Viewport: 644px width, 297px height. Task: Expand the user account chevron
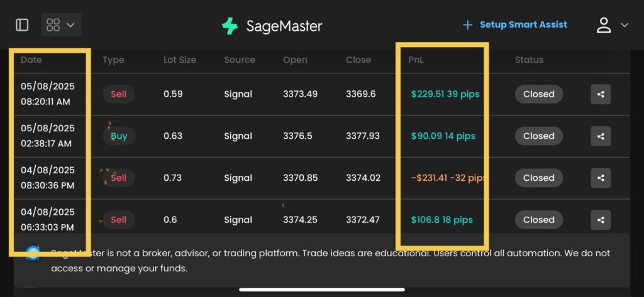[625, 25]
